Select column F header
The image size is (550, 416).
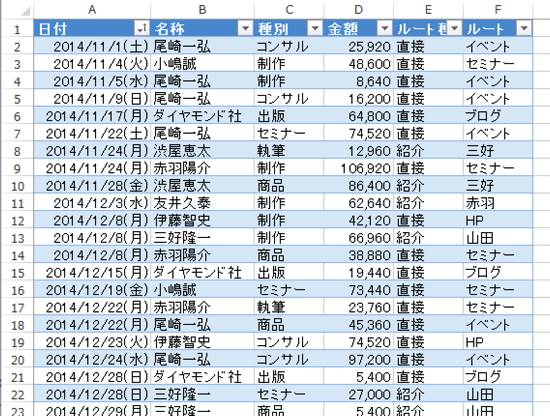pyautogui.click(x=498, y=10)
